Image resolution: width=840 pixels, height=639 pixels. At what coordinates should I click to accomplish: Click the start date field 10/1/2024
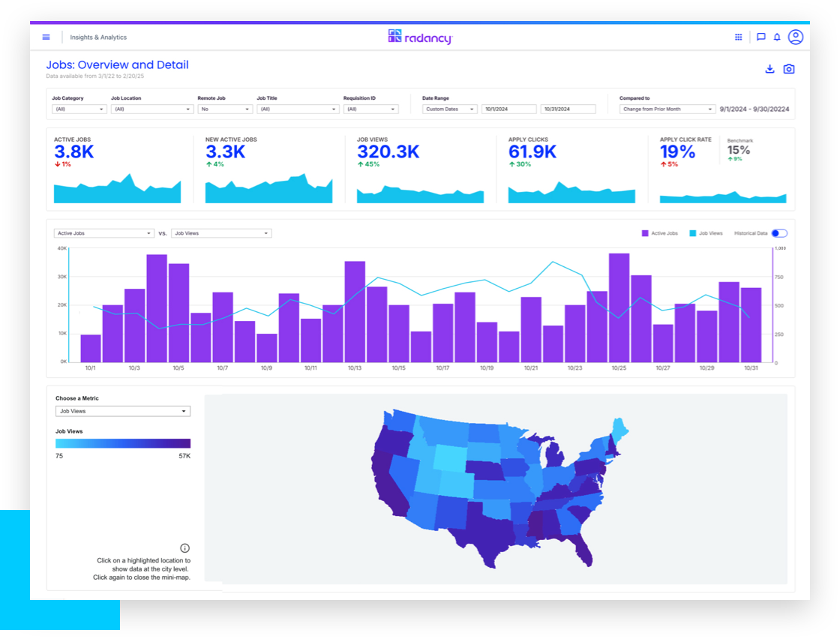pyautogui.click(x=508, y=109)
